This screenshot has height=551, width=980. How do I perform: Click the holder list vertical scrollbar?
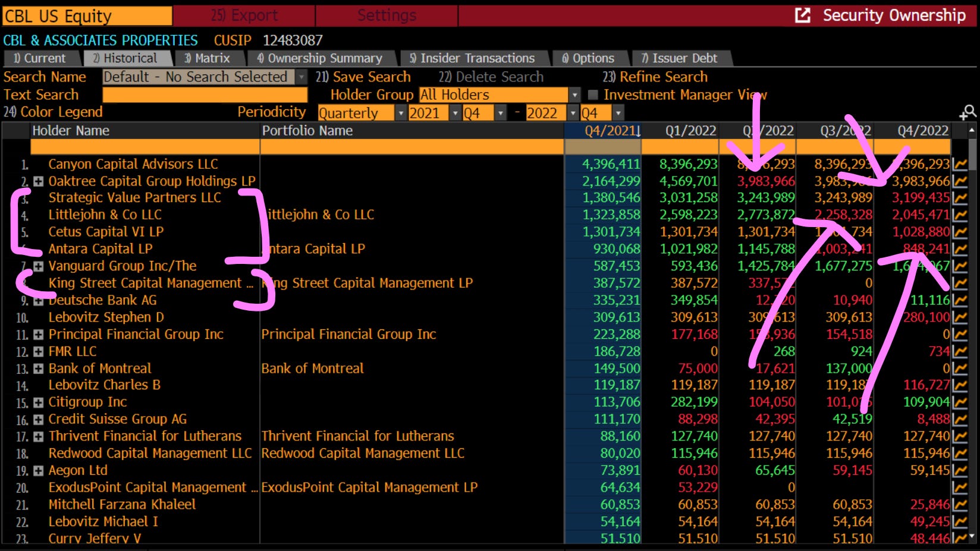tap(972, 333)
